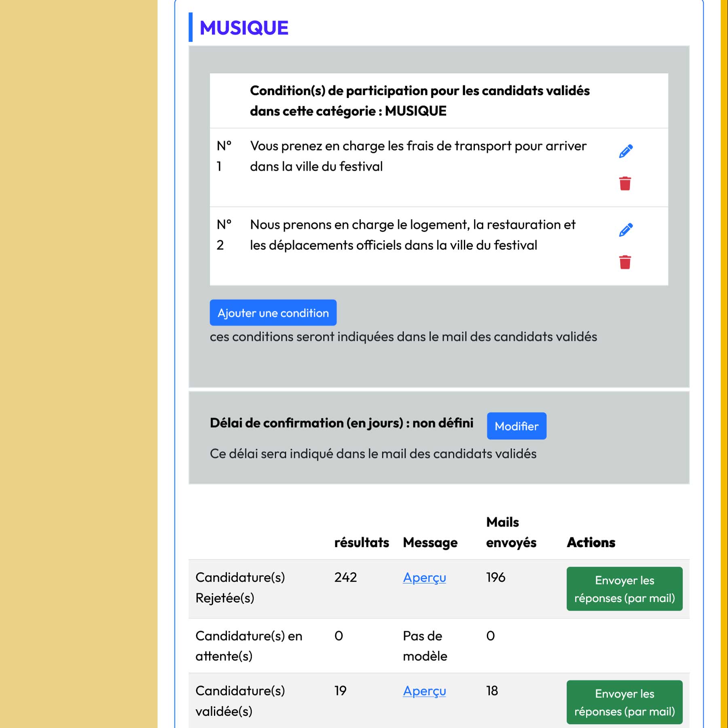Select the transport costs condition text
Screen dimensions: 728x728
[418, 156]
